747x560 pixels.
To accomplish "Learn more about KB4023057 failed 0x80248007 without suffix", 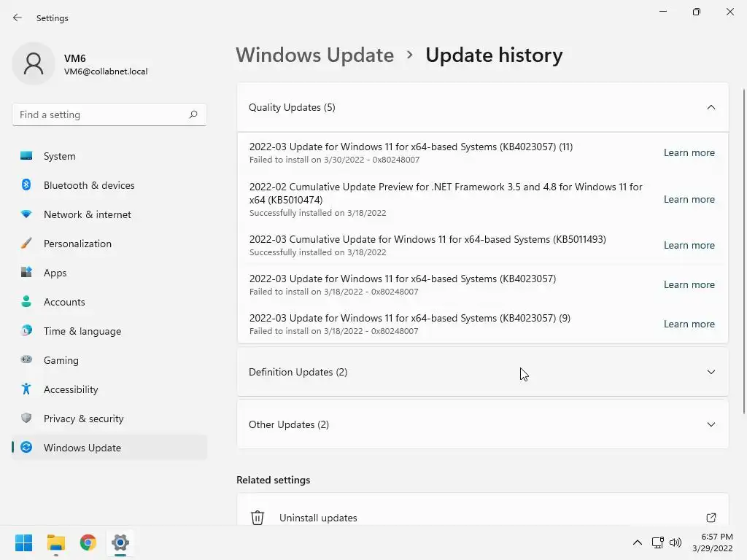I will pyautogui.click(x=689, y=284).
